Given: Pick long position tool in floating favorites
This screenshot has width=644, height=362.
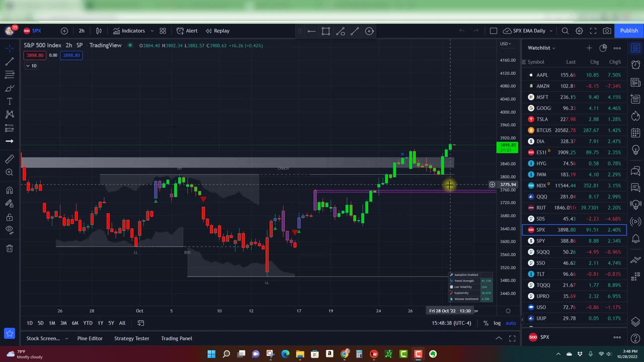Looking at the screenshot, I should [x=341, y=31].
